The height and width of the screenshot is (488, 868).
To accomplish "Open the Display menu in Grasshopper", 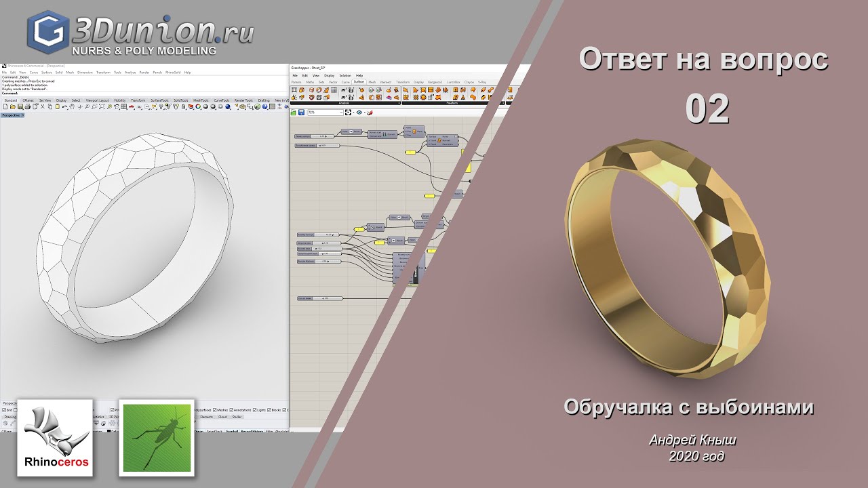I will pyautogui.click(x=330, y=75).
